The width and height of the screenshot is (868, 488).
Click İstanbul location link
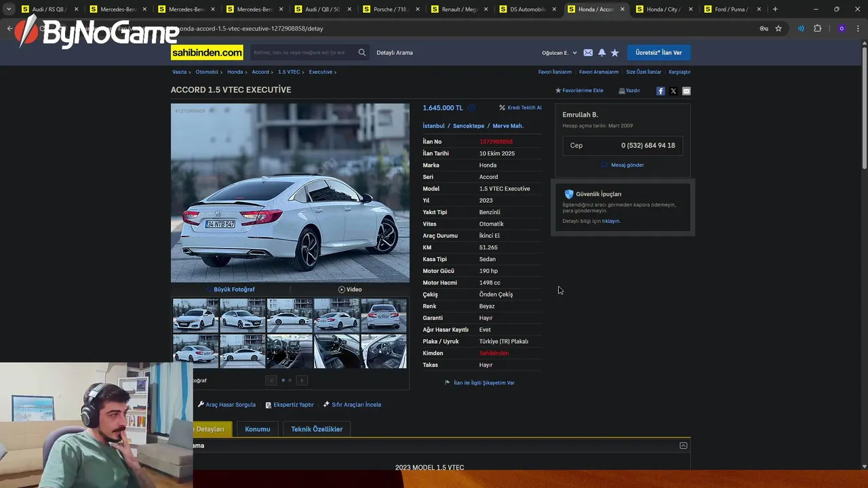pos(433,126)
